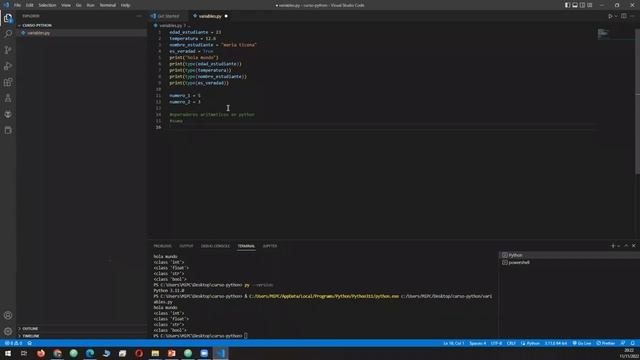The height and width of the screenshot is (360, 640).
Task: Open Microsoft Edge from the taskbar
Action: [90, 353]
